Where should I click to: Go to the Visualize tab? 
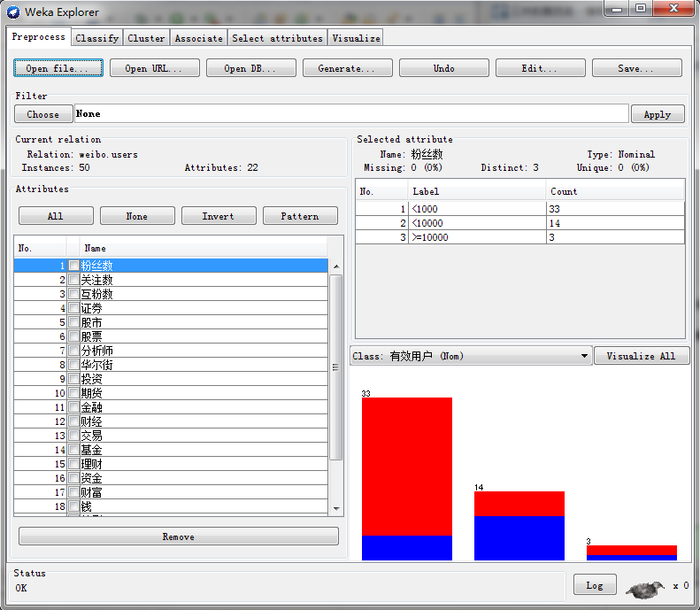point(356,38)
